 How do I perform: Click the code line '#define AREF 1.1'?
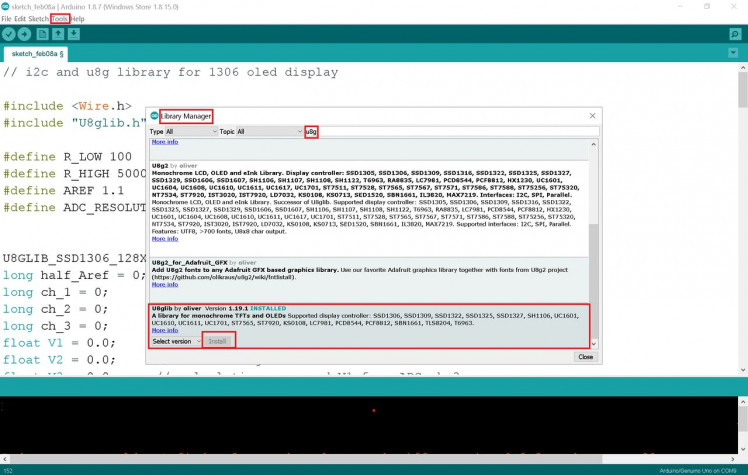point(63,191)
